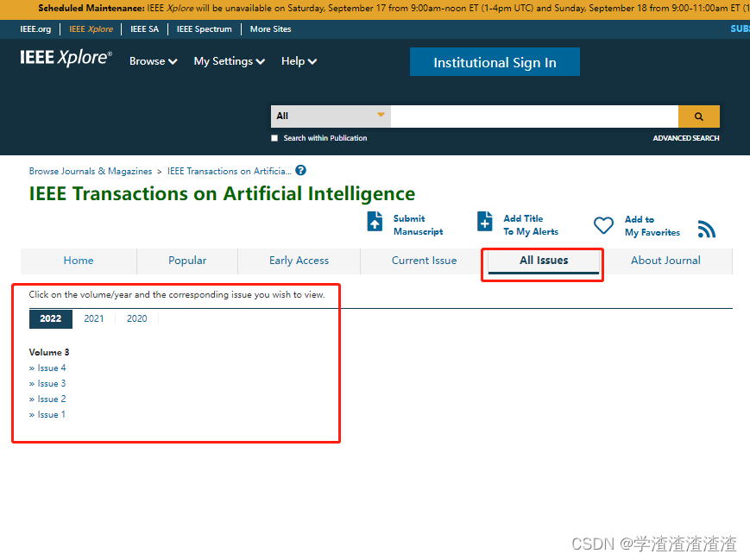Click the Institutional Sign In button
The image size is (750, 560).
pos(495,62)
